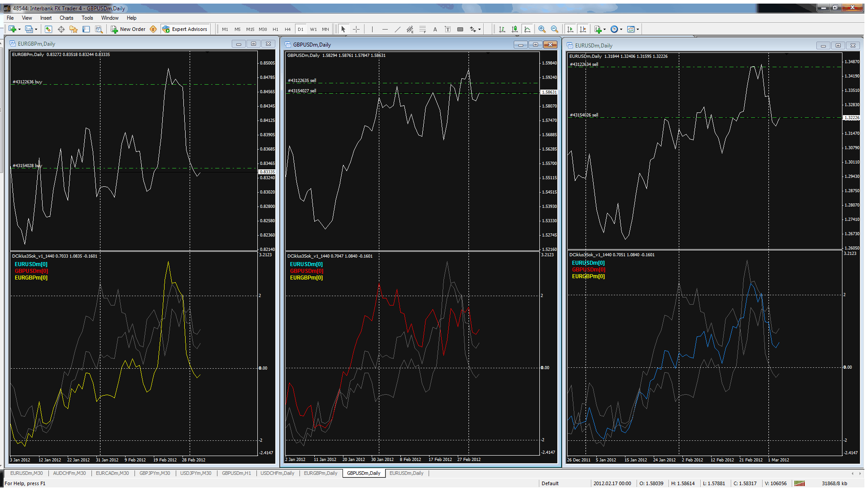Open the Strategy Tester magnifier icon

[99, 29]
